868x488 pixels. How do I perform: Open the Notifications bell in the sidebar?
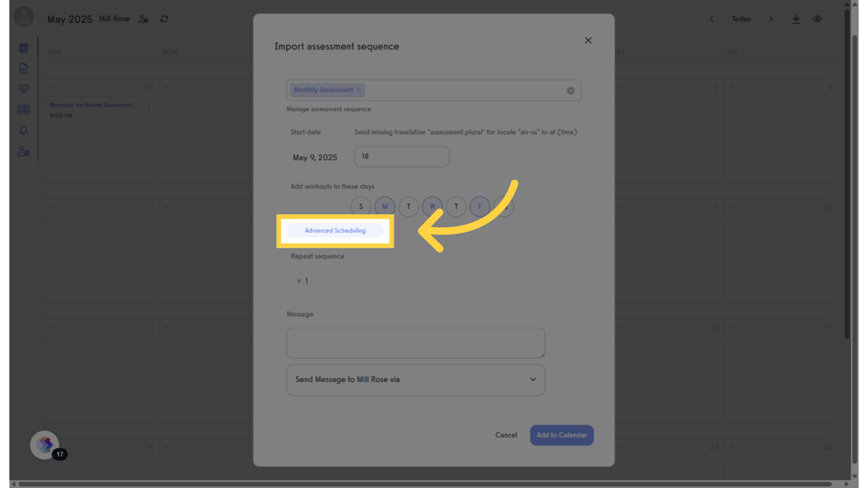tap(24, 130)
